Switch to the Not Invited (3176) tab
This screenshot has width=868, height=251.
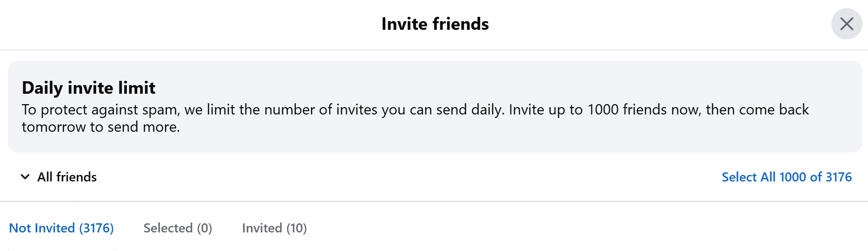61,228
